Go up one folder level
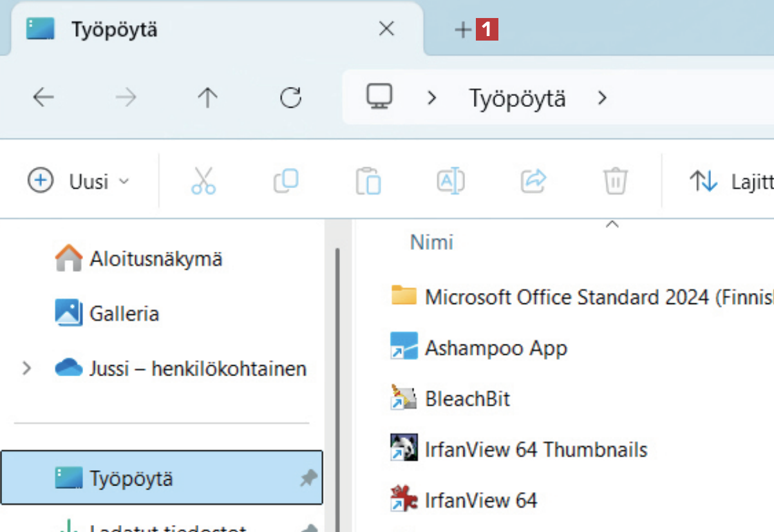The height and width of the screenshot is (532, 774). pyautogui.click(x=207, y=98)
